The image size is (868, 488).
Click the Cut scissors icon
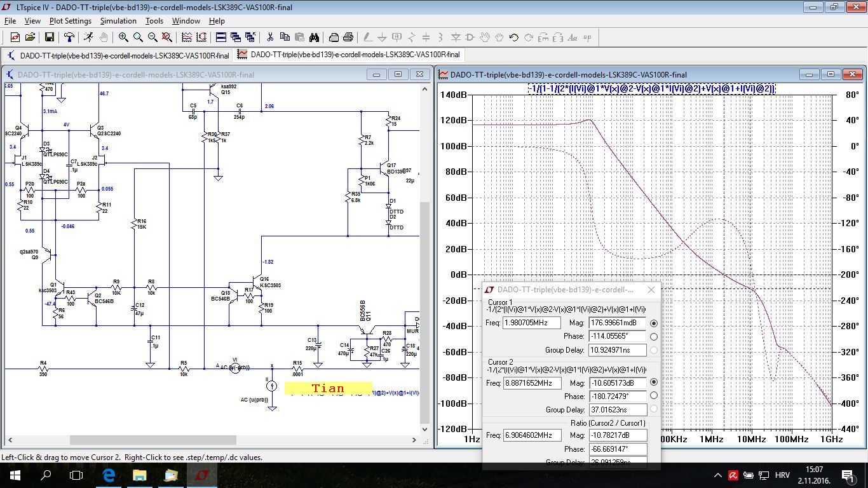tap(270, 37)
